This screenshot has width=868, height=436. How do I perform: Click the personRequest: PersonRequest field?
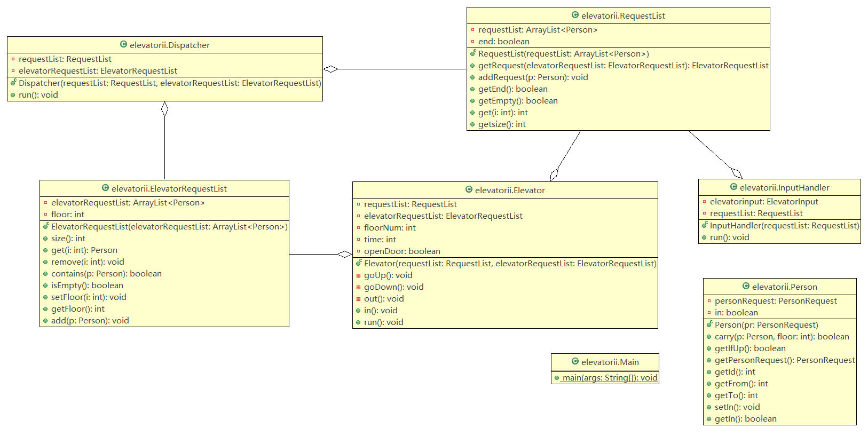776,301
